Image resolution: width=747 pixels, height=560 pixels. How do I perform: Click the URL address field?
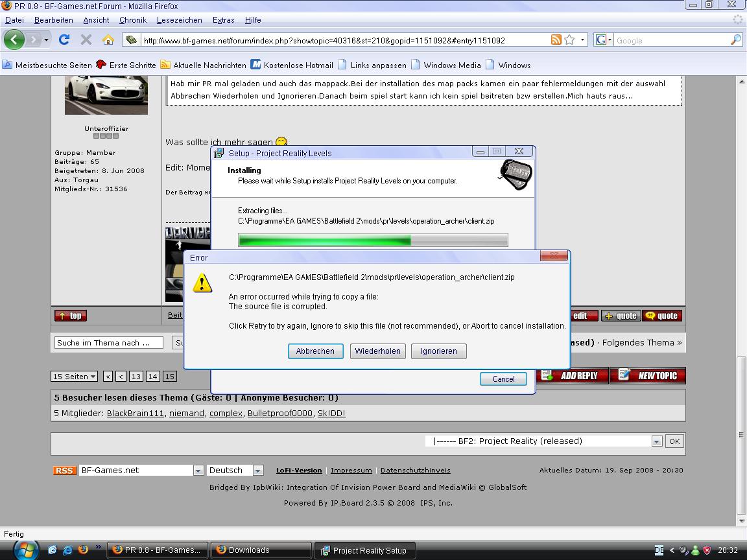(346, 40)
